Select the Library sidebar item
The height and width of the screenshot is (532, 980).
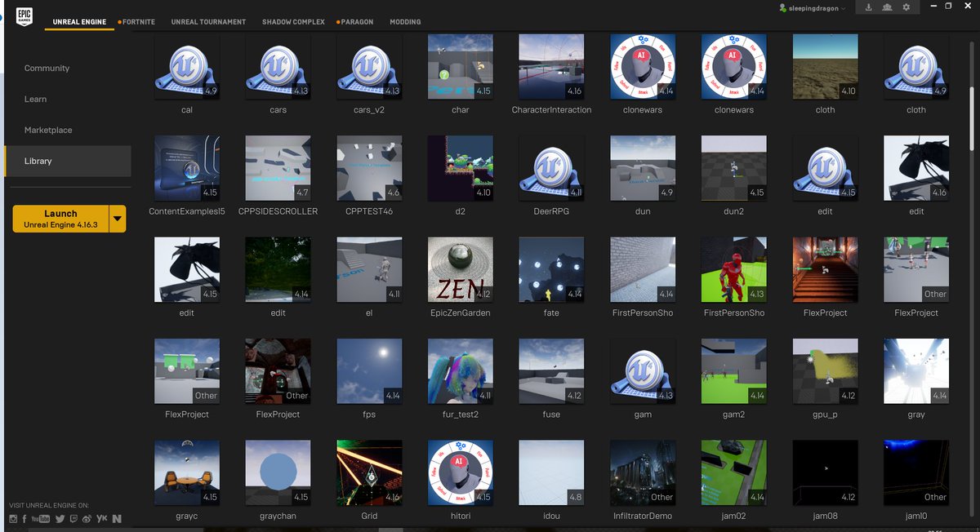(x=68, y=161)
